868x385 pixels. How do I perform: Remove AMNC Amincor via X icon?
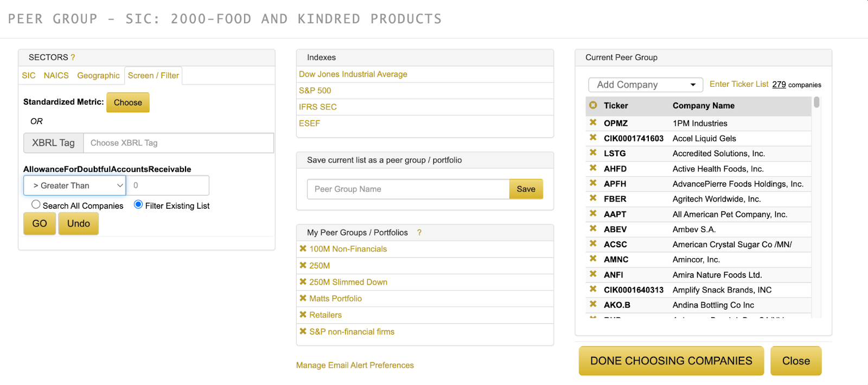point(593,259)
